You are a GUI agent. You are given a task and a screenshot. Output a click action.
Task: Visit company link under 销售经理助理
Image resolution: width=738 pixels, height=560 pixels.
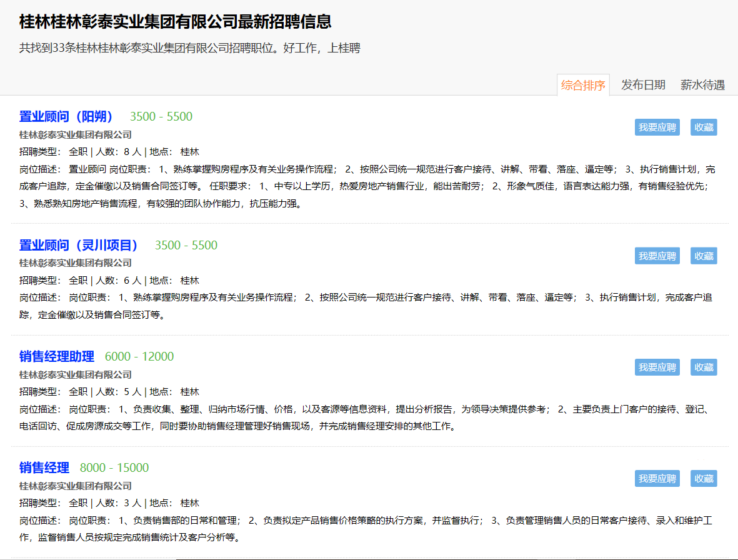(76, 374)
